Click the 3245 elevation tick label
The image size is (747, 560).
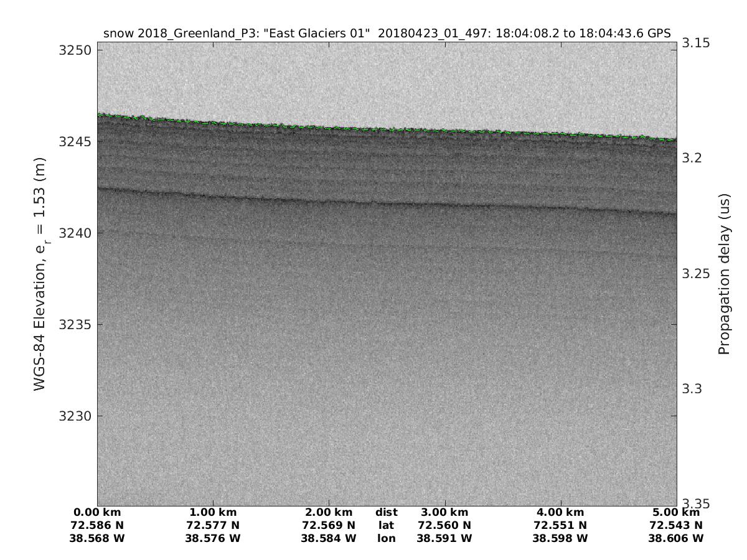(x=74, y=142)
